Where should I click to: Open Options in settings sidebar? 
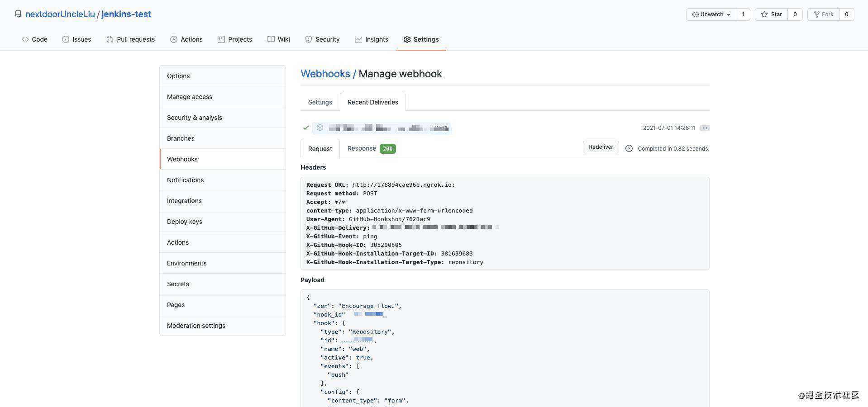pyautogui.click(x=223, y=76)
